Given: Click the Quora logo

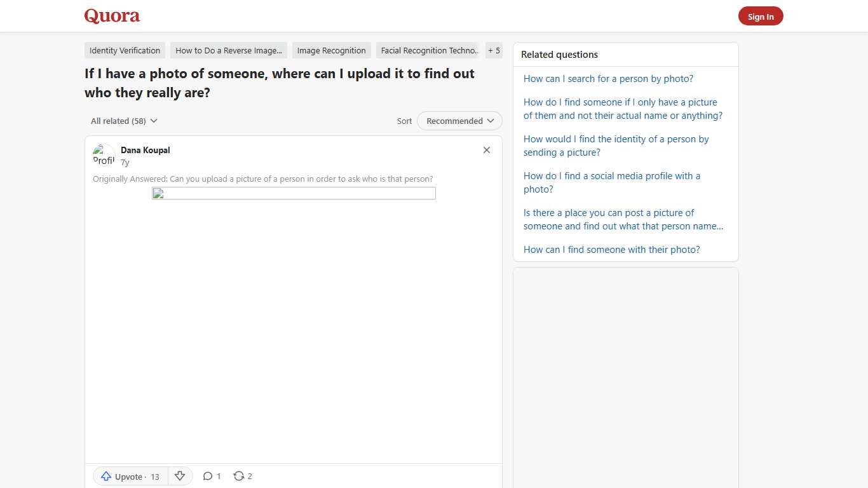Looking at the screenshot, I should tap(112, 16).
